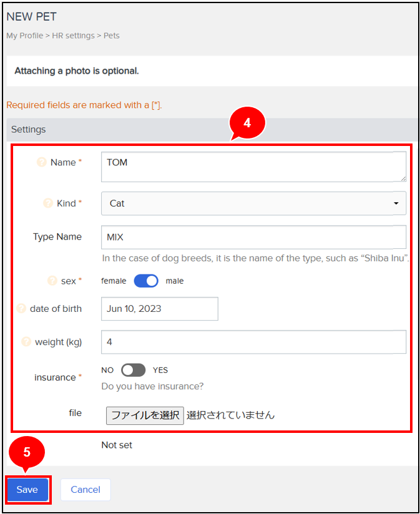The height and width of the screenshot is (514, 420).
Task: Focus the weight (kg) input field
Action: tap(253, 342)
